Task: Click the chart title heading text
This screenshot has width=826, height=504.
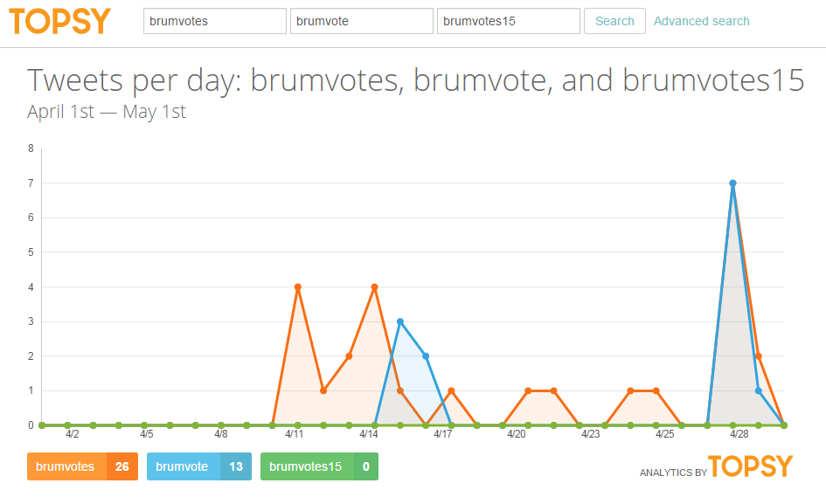Action: tap(415, 80)
